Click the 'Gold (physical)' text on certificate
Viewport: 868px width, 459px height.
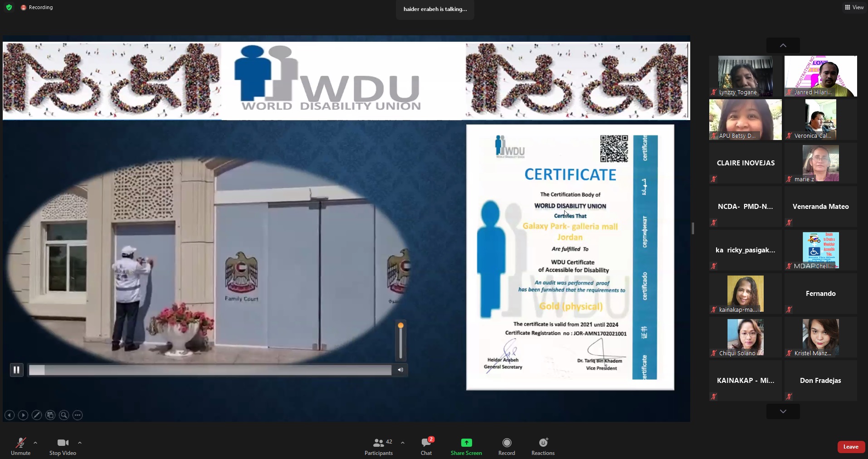click(x=571, y=306)
